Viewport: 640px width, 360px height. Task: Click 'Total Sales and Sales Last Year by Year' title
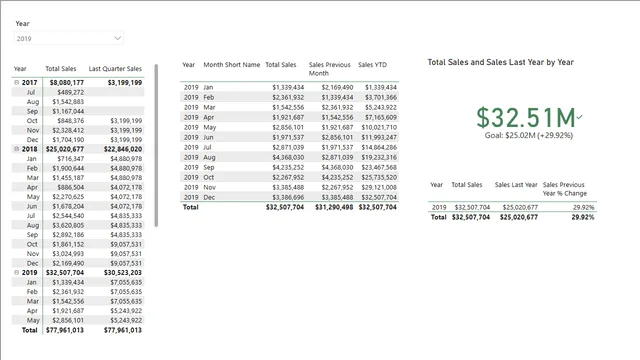pos(500,62)
